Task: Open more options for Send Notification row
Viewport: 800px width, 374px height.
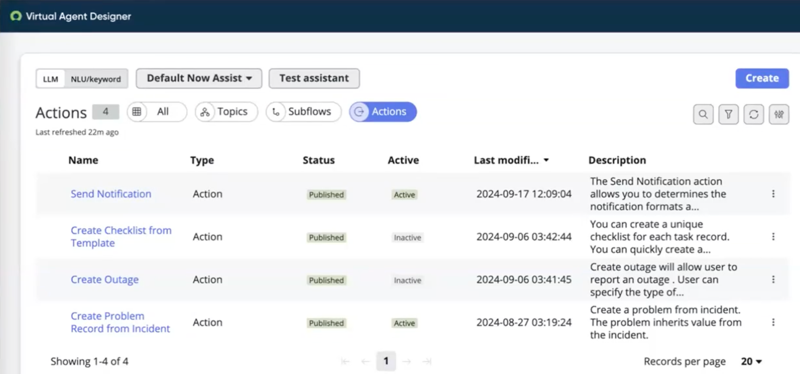Action: [x=773, y=194]
